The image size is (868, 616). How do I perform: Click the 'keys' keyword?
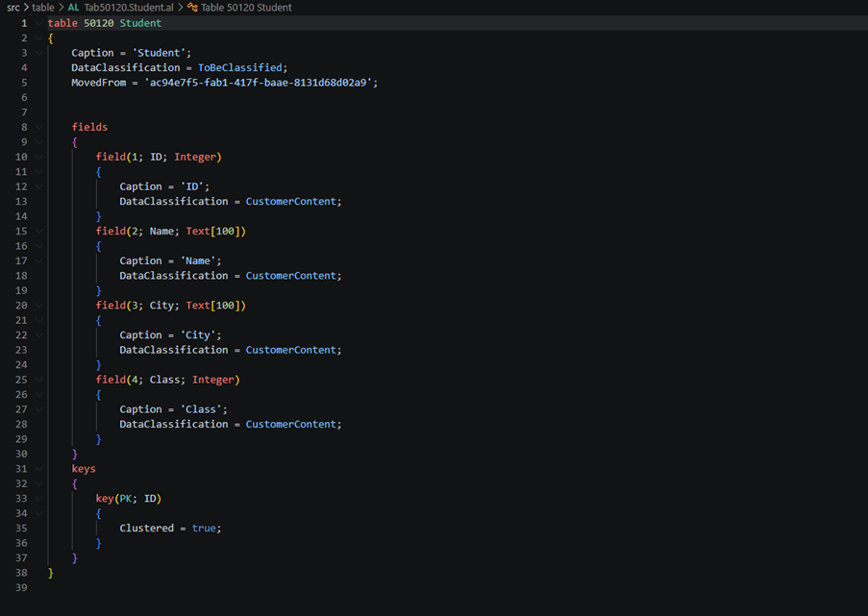point(84,469)
